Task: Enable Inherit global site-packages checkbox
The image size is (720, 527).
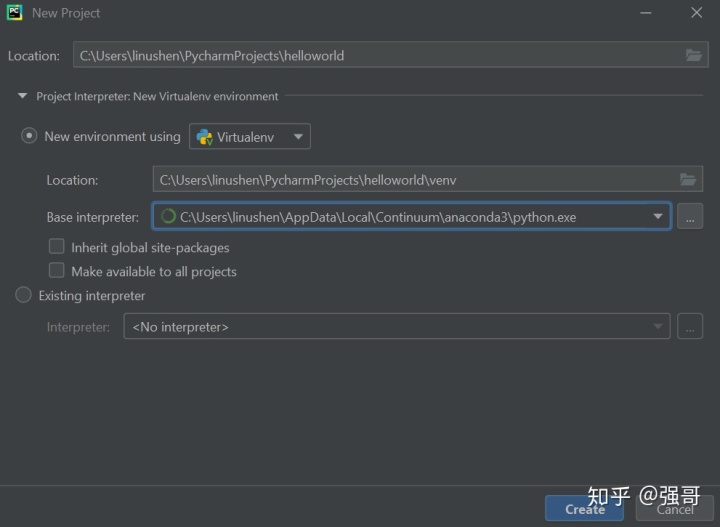Action: click(56, 247)
